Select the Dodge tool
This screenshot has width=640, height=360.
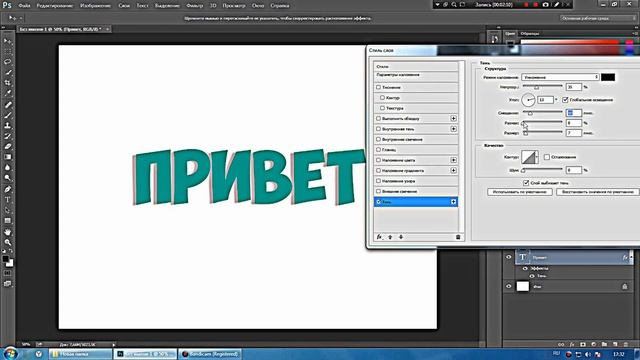(x=7, y=178)
